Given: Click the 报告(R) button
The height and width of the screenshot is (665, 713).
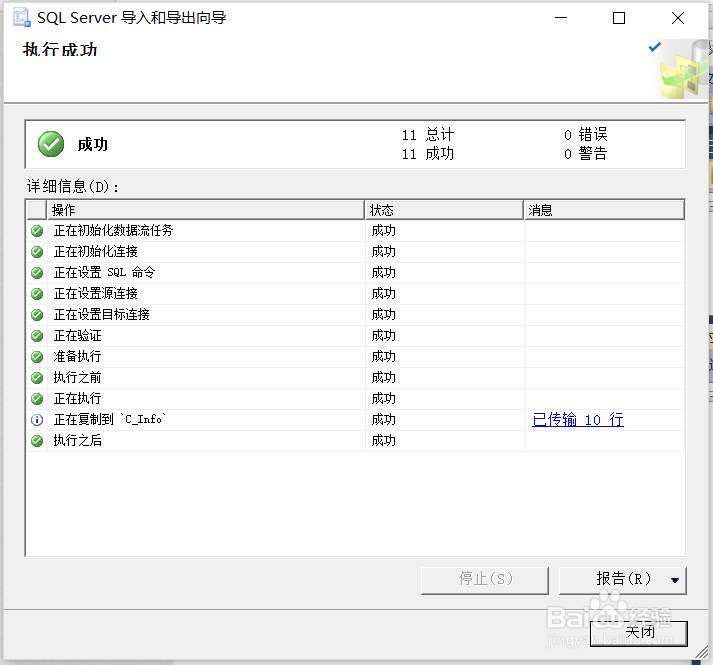Looking at the screenshot, I should point(623,580).
